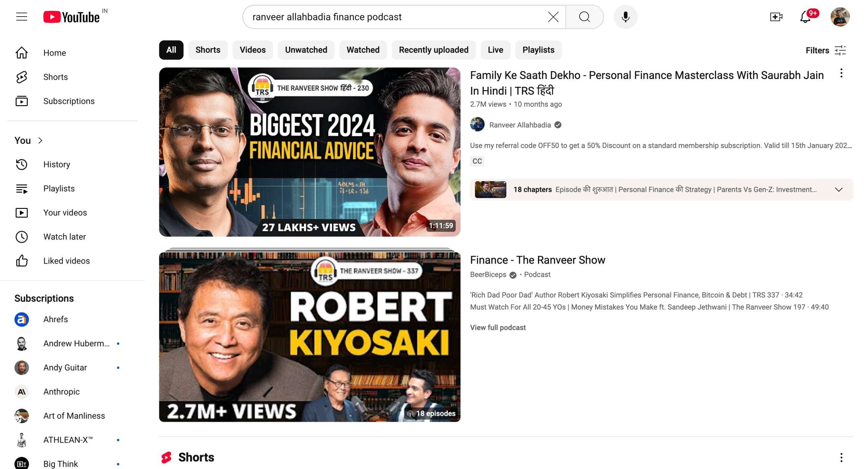Screen dimensions: 868x469
Task: Click the CC captions badge
Action: point(477,161)
